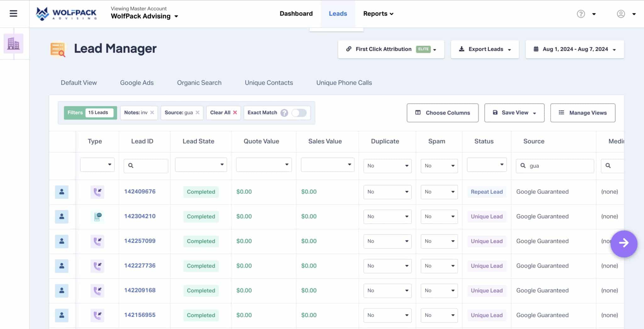Open the help question mark icon

pos(580,14)
